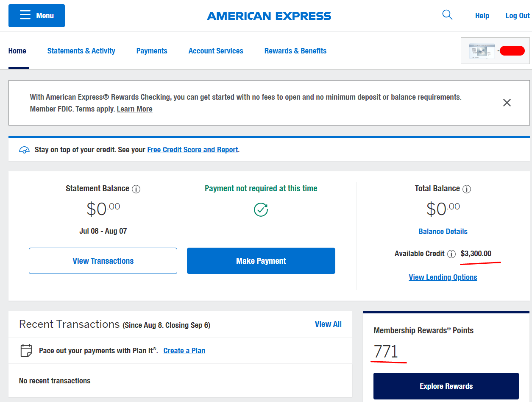Click the Available Credit info icon
This screenshot has height=402, width=532.
pos(452,254)
